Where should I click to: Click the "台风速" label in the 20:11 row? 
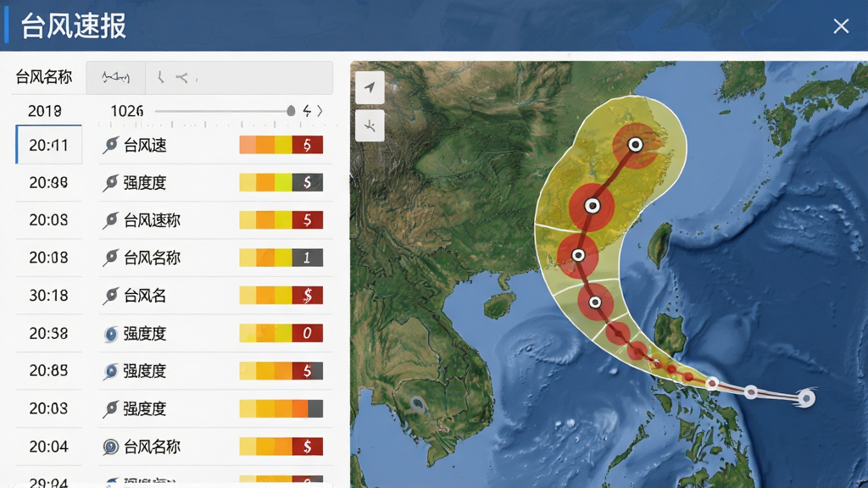click(x=145, y=145)
